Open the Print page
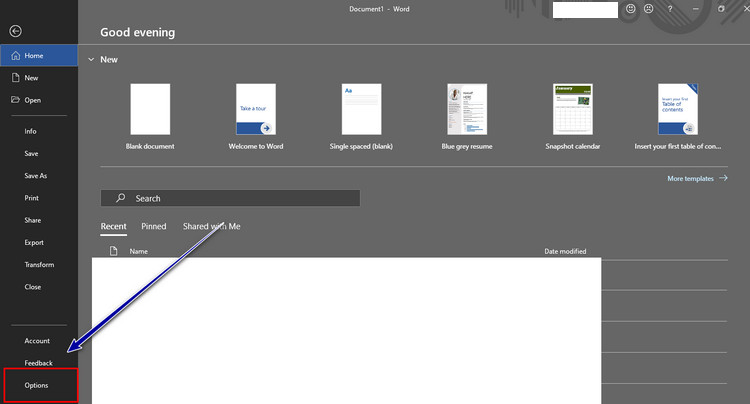750x404 pixels. pyautogui.click(x=32, y=198)
